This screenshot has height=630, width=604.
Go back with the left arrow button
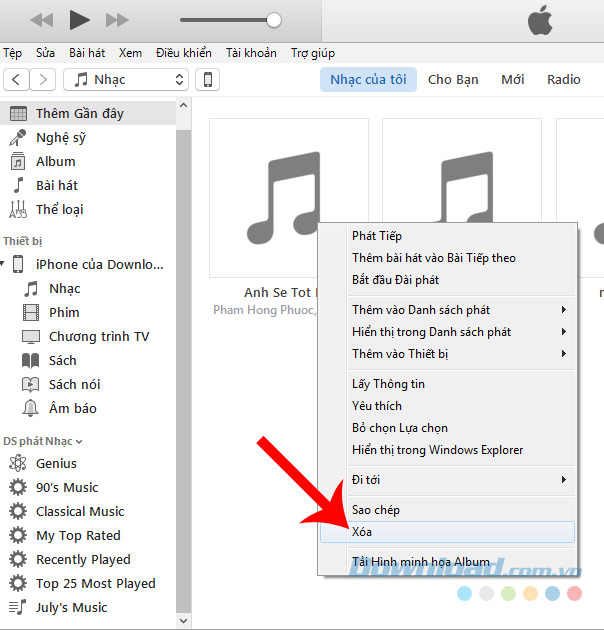[x=16, y=80]
